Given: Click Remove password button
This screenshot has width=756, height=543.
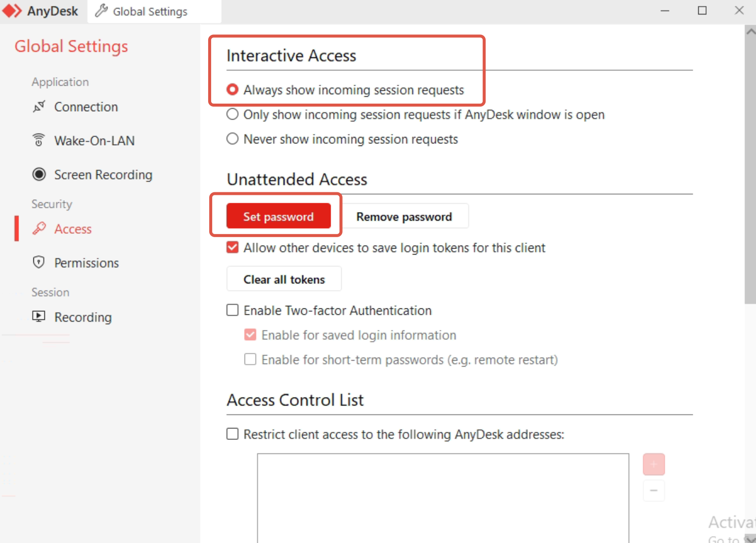Looking at the screenshot, I should click(403, 216).
